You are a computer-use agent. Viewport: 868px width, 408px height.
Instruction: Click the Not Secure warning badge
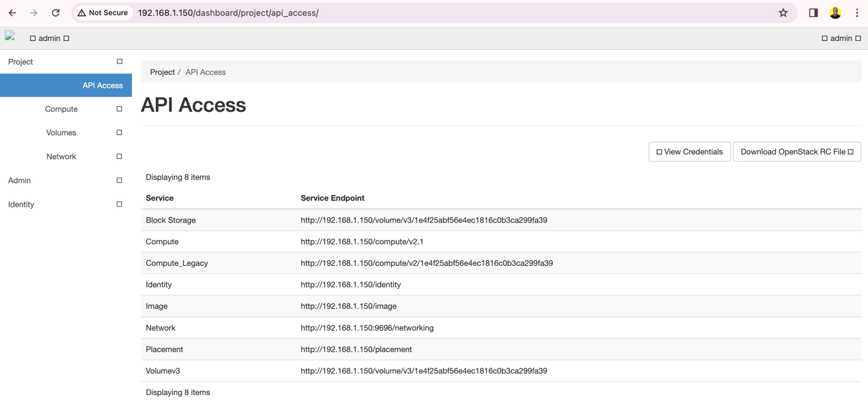[102, 12]
